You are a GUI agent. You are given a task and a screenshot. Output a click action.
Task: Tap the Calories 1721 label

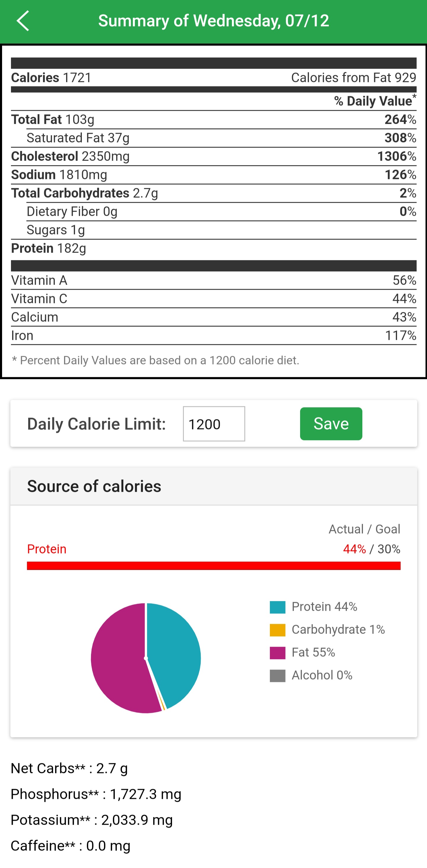(51, 78)
